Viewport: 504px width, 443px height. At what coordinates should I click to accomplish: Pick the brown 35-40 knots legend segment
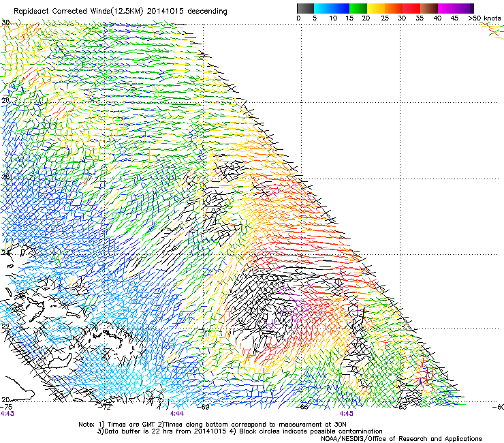(x=429, y=8)
